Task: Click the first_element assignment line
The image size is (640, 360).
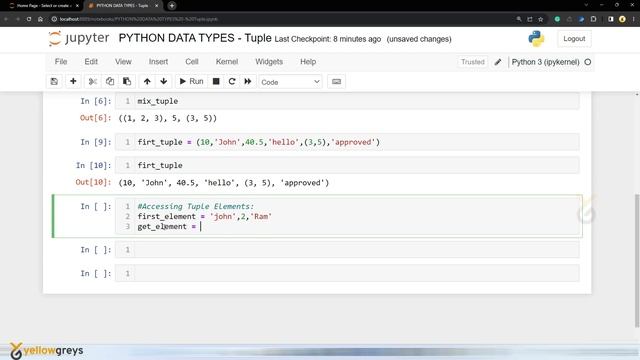Action: pos(204,216)
